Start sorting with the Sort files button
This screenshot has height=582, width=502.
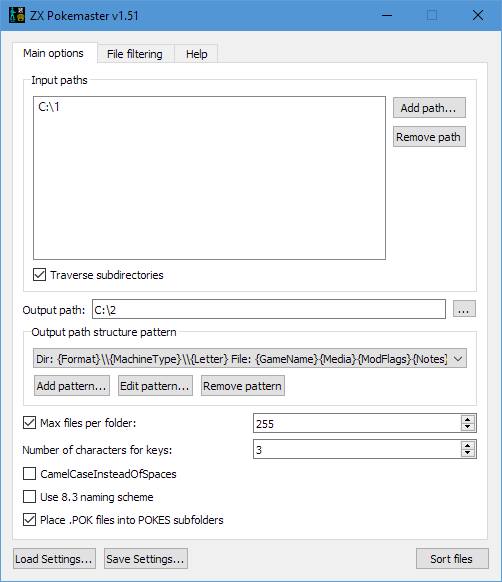point(452,559)
